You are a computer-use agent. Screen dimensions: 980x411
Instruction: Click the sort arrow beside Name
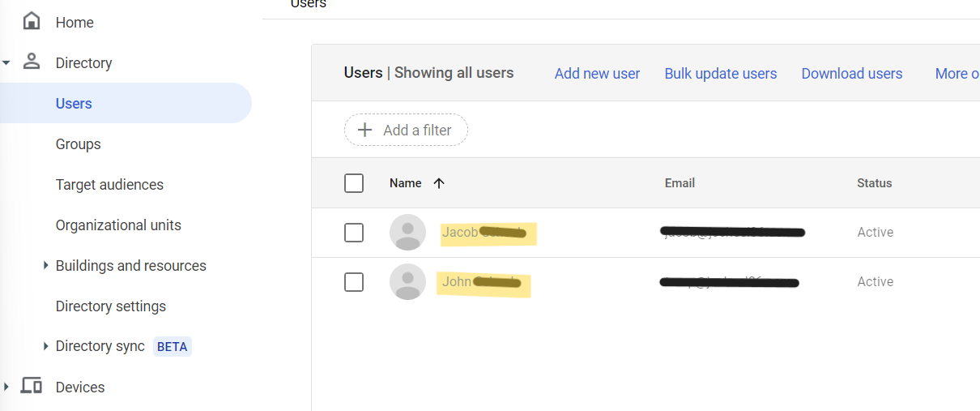coord(439,183)
